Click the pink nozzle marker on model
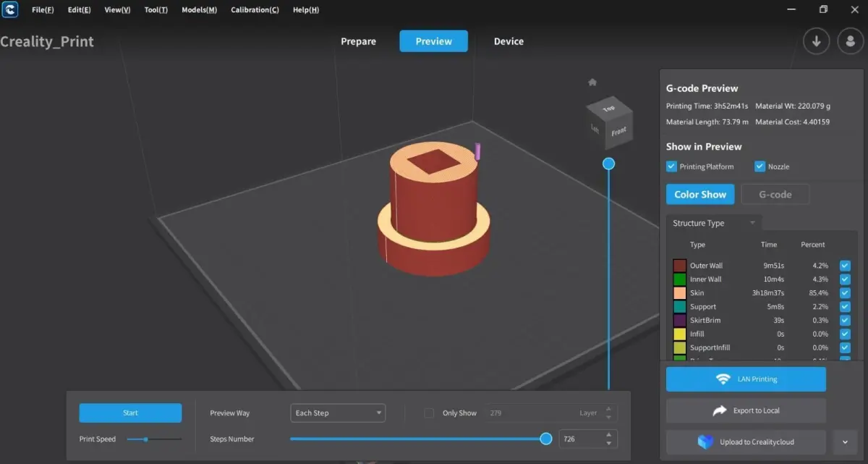This screenshot has width=868, height=464. 477,151
